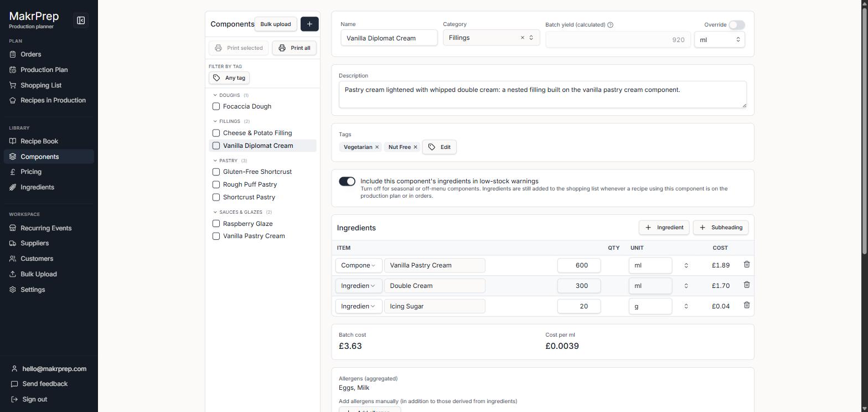868x412 pixels.
Task: Open item type dropdown for Double Cream
Action: point(358,286)
